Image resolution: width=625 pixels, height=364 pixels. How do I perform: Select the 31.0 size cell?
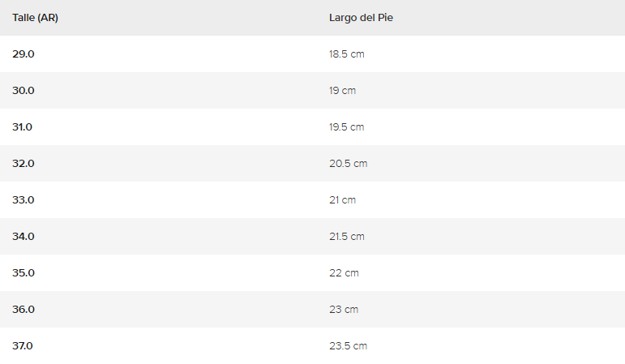pyautogui.click(x=23, y=127)
